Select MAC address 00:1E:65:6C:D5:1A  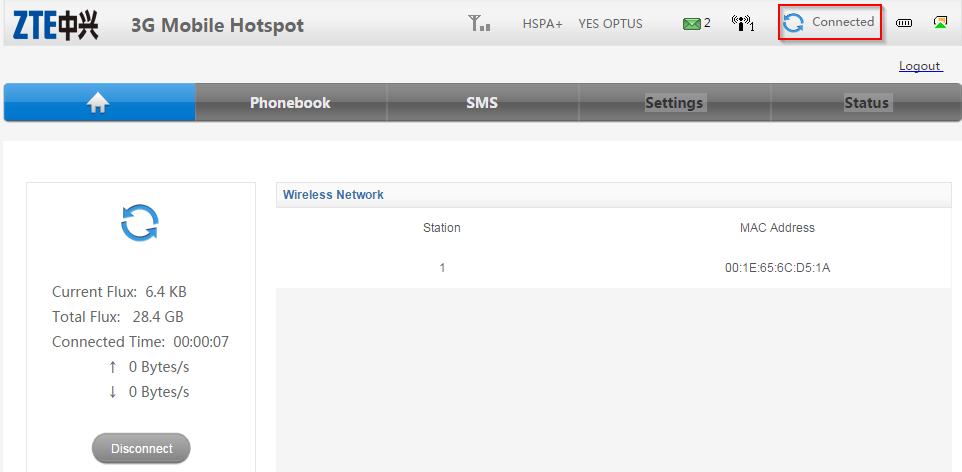point(777,268)
